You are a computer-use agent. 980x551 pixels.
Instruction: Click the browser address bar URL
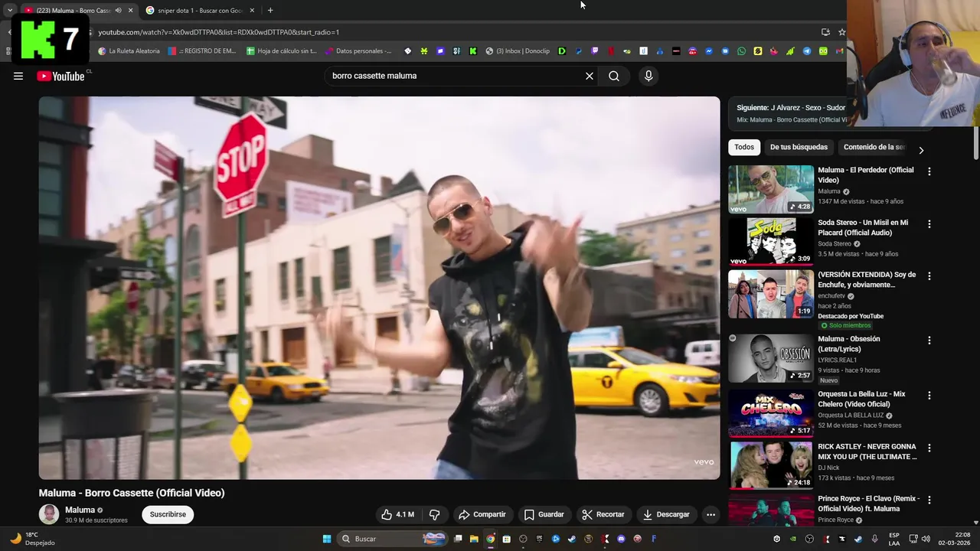click(218, 32)
